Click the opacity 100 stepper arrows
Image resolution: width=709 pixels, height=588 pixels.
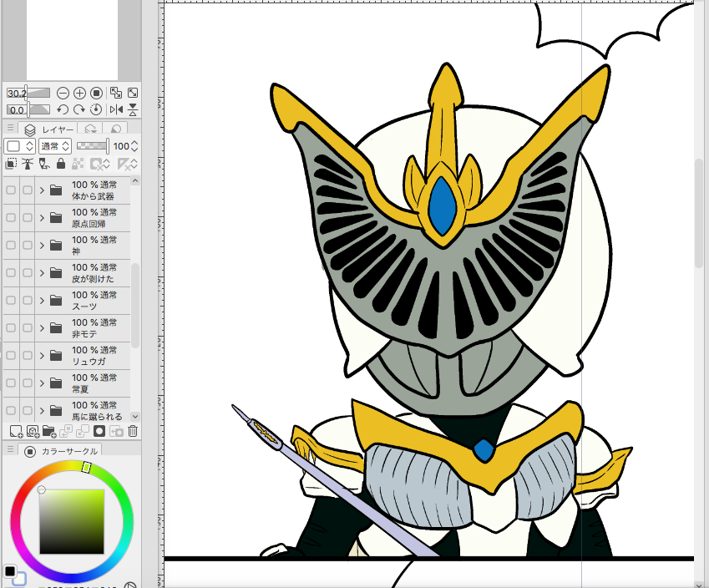134,146
